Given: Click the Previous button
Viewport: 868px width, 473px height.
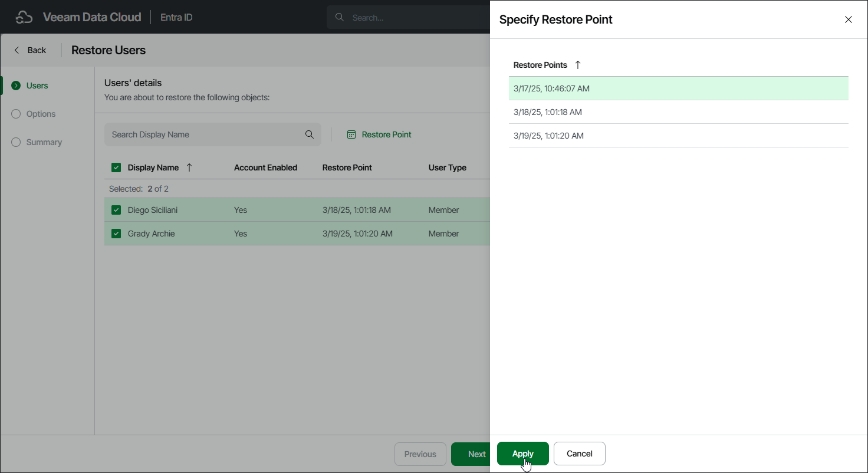Looking at the screenshot, I should pyautogui.click(x=420, y=454).
